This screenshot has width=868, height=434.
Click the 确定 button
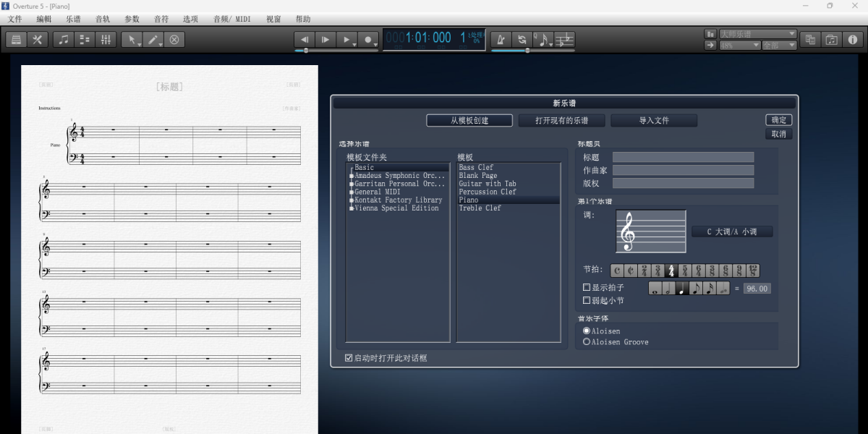(778, 120)
